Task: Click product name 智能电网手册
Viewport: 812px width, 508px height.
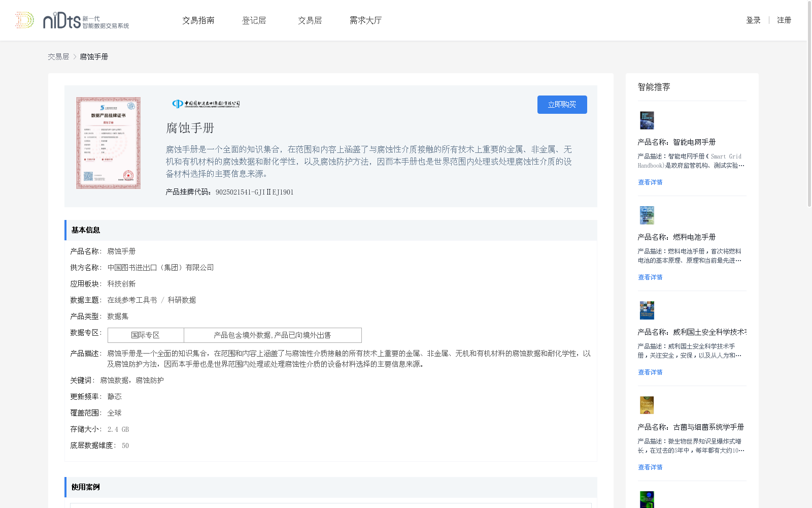Action: point(694,142)
